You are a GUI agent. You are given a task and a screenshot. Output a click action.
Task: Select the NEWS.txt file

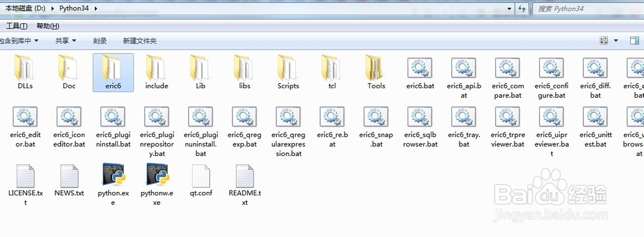pyautogui.click(x=69, y=180)
